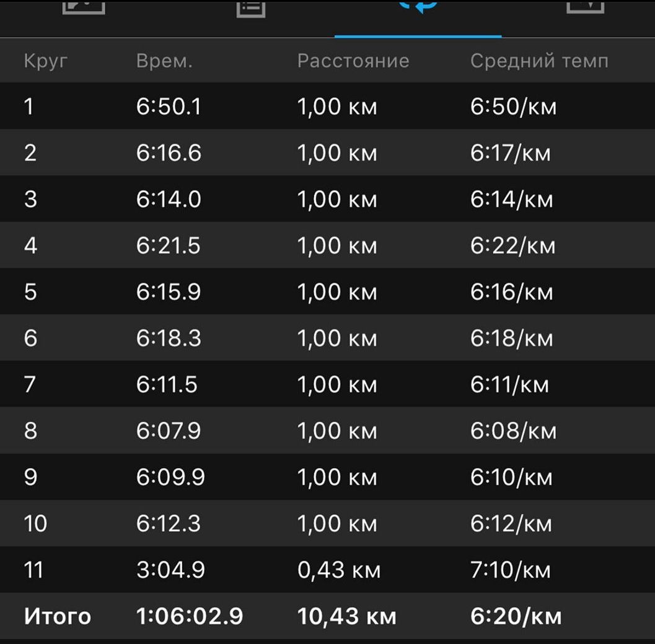Viewport: 655px width, 644px height.
Task: Select lap 9 with time 6:09.9
Action: click(327, 477)
